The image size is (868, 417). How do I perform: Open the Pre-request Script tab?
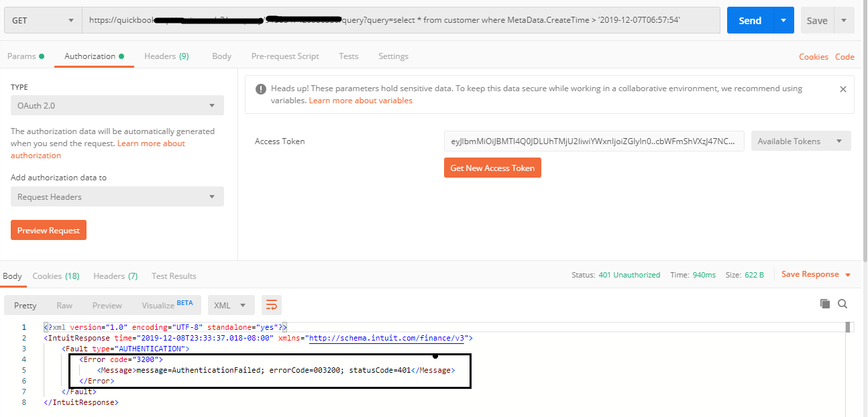coord(284,56)
